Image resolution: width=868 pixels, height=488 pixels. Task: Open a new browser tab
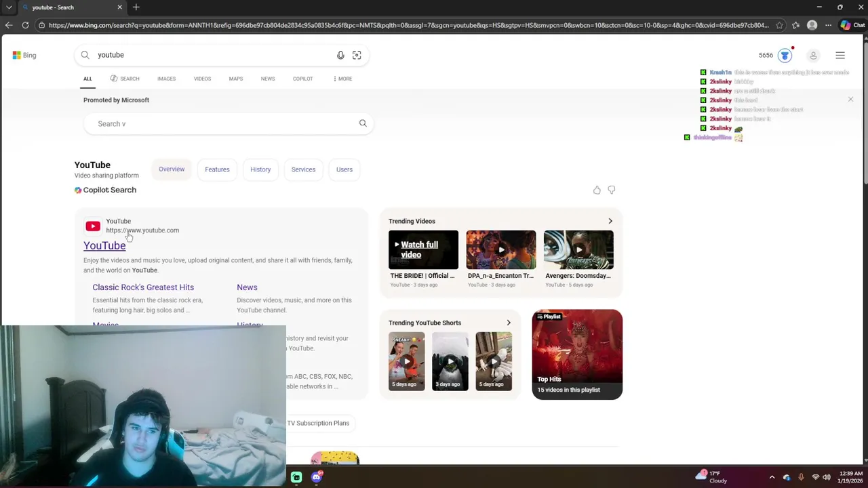point(136,7)
